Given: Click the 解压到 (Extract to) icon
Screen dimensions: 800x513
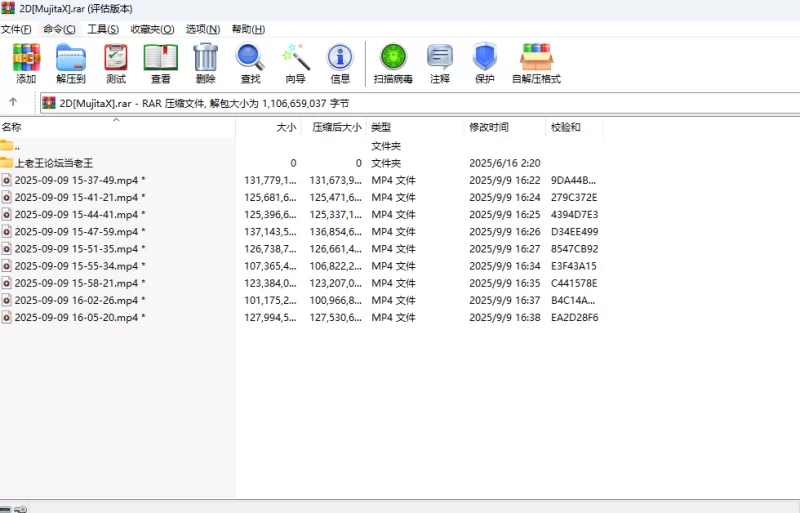Looking at the screenshot, I should (70, 63).
